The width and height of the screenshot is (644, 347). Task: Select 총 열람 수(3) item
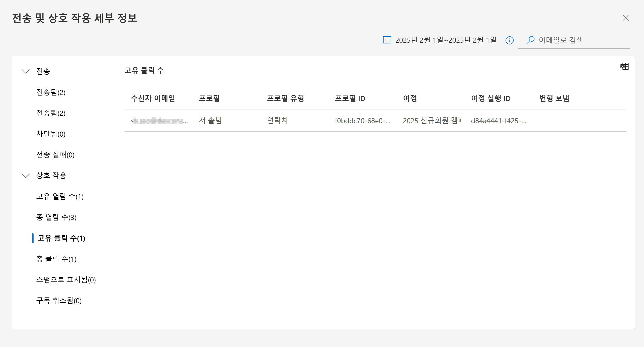[x=56, y=217]
